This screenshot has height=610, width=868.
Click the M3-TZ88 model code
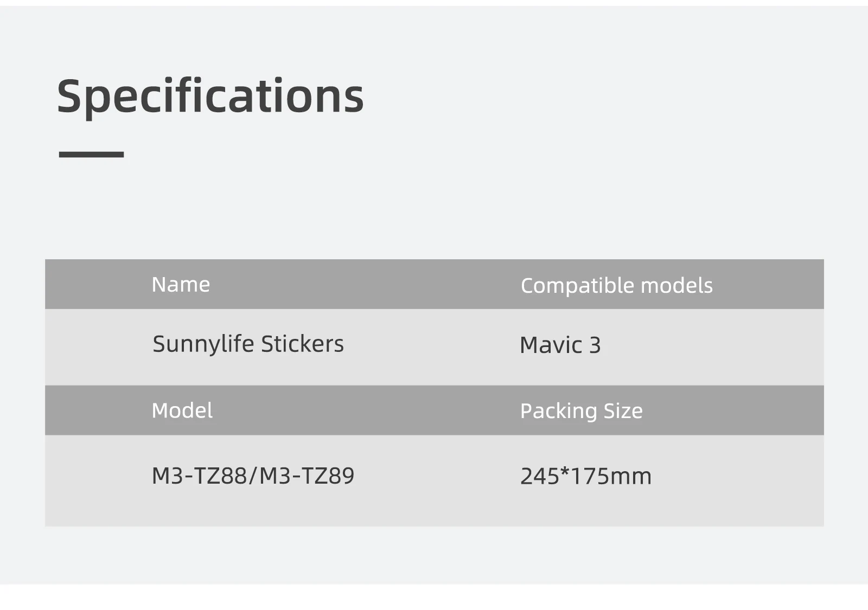(x=199, y=476)
